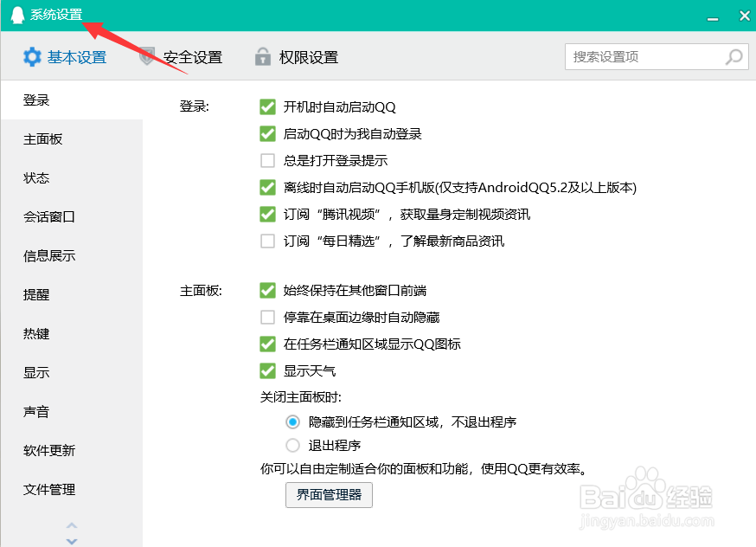Select 声音 in the sidebar
Screen dimensions: 756x547
(72, 411)
